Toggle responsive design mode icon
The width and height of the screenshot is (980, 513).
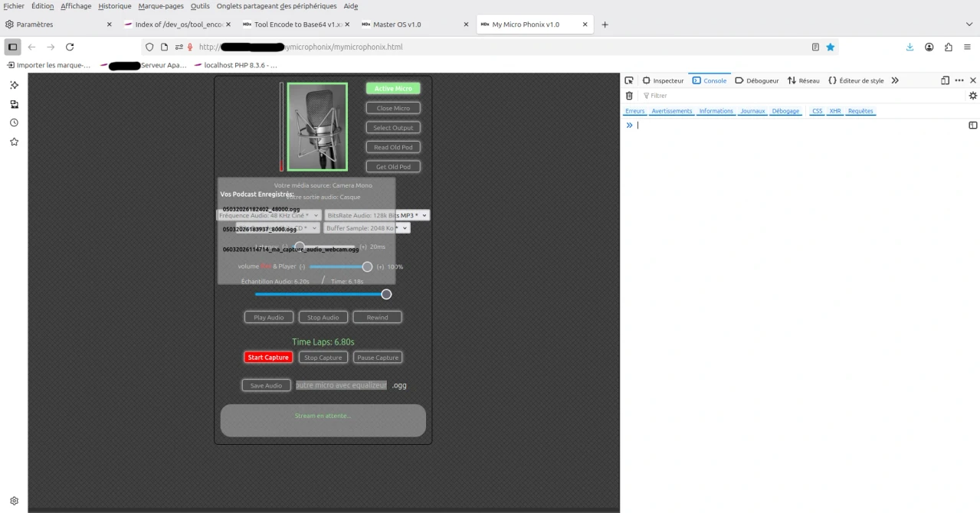point(945,80)
